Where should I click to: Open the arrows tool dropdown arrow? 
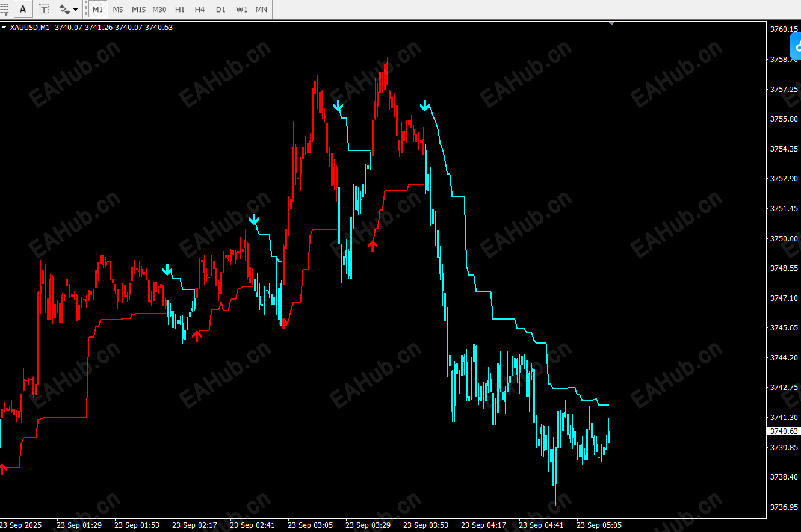[75, 10]
